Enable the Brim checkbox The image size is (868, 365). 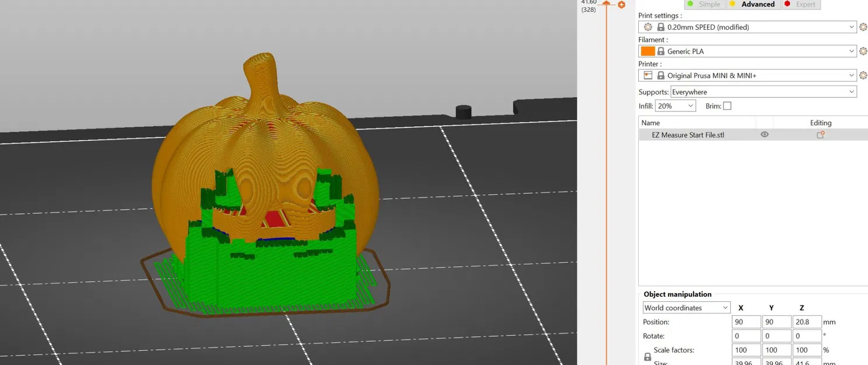727,106
